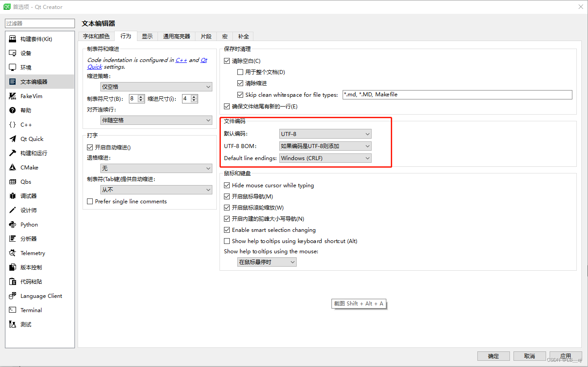Toggle 确保文件结尾有新的一行(E) checkbox
588x367 pixels.
(x=227, y=106)
